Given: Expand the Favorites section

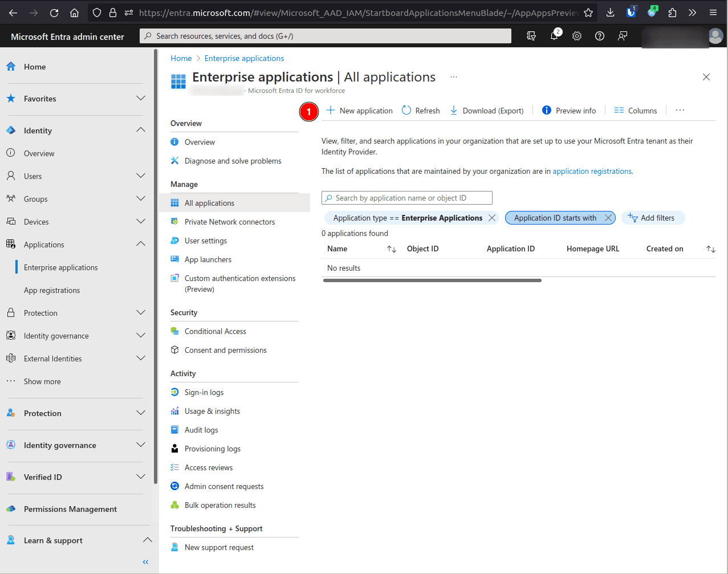Looking at the screenshot, I should pos(141,98).
